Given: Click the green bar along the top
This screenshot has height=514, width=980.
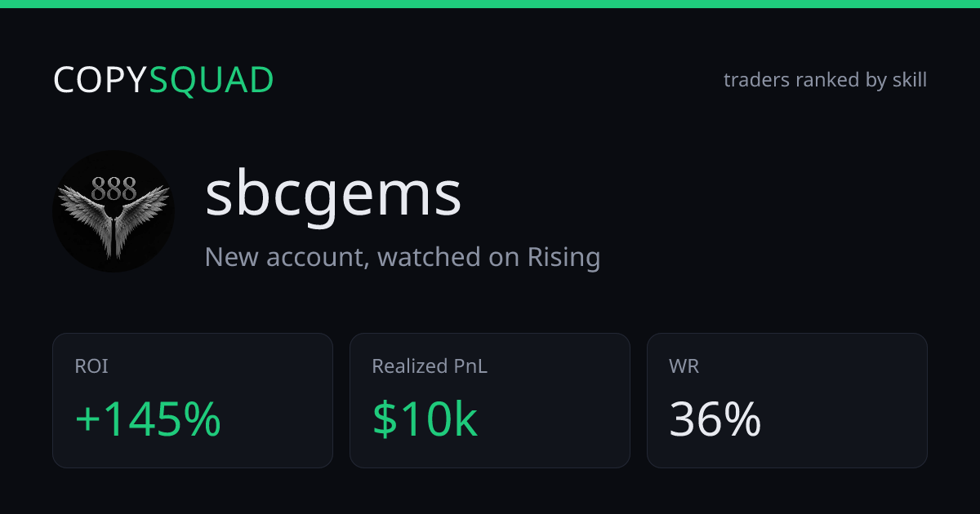Looking at the screenshot, I should [x=490, y=4].
